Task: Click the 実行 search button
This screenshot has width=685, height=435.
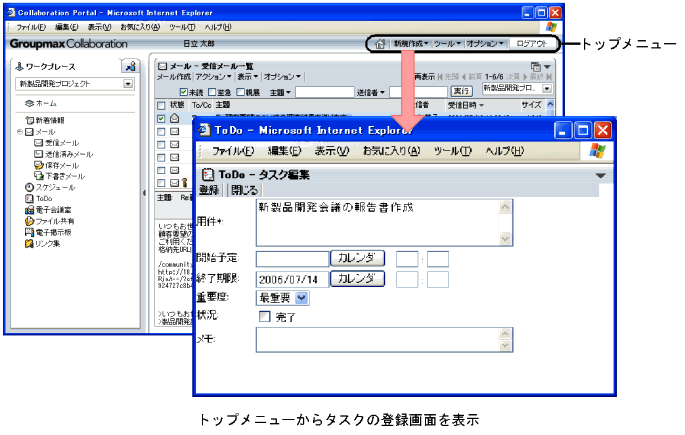Action: point(461,91)
